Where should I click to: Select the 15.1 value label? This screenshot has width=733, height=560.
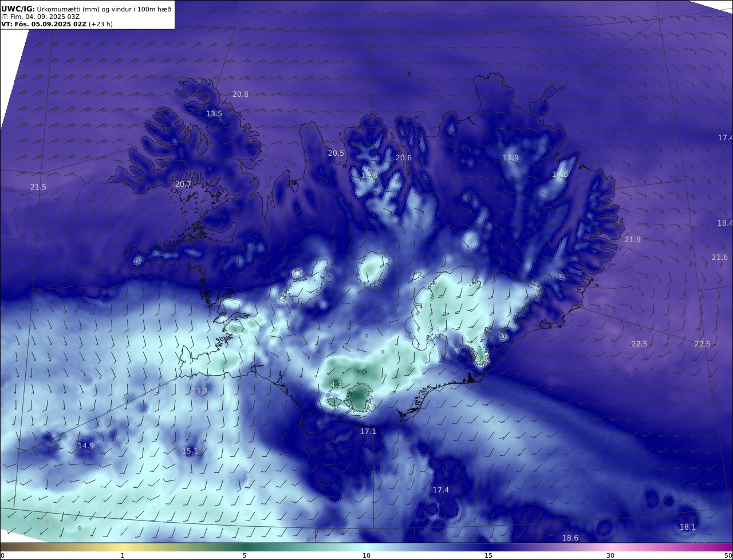click(x=190, y=451)
